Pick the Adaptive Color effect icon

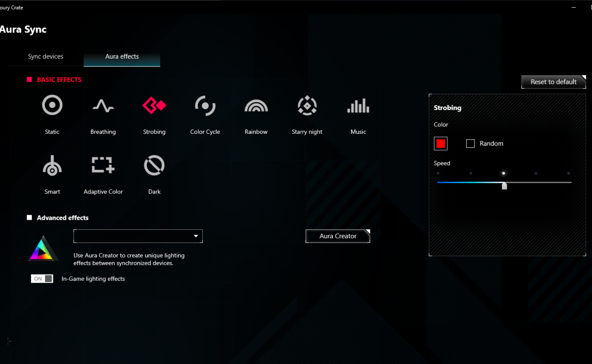click(103, 166)
